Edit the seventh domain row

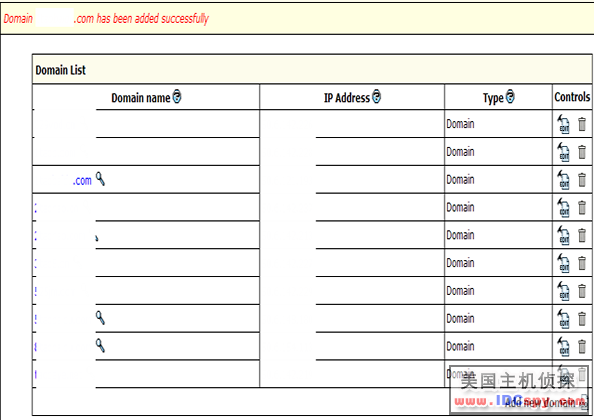563,291
